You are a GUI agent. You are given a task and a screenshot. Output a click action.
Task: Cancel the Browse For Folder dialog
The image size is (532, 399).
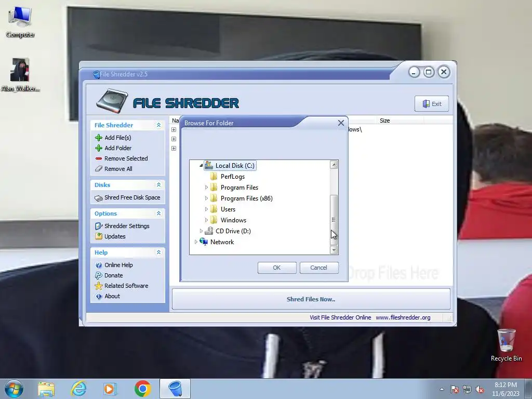tap(319, 268)
